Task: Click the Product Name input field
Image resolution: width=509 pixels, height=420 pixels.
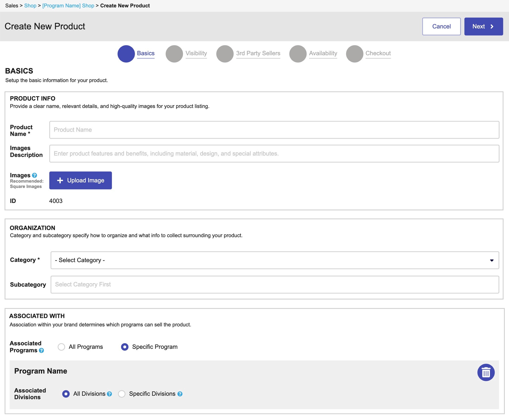Action: [x=274, y=130]
